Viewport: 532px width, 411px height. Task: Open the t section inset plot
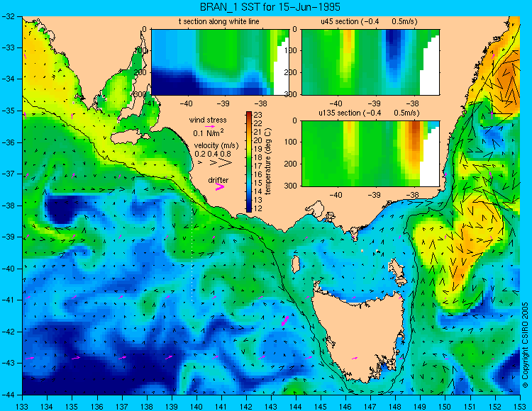click(220, 62)
